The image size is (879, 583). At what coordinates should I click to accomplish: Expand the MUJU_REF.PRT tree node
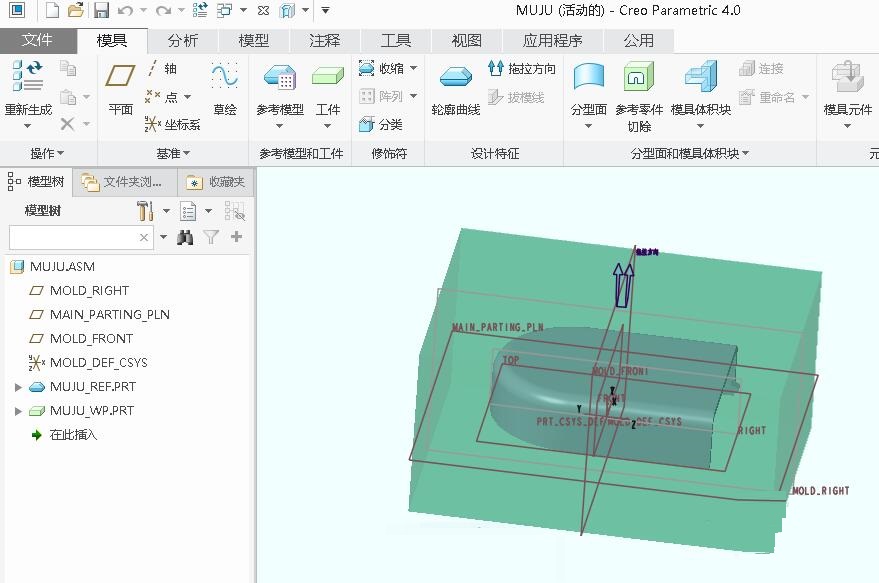[18, 387]
